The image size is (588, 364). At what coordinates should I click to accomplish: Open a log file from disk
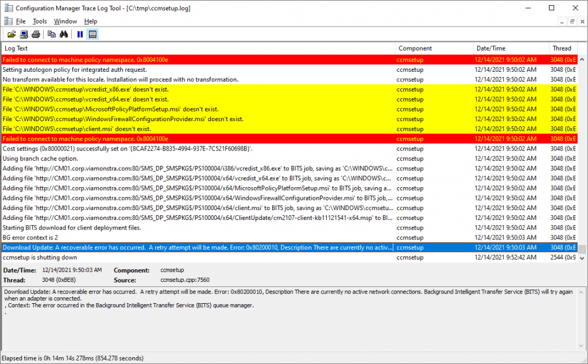(x=11, y=34)
